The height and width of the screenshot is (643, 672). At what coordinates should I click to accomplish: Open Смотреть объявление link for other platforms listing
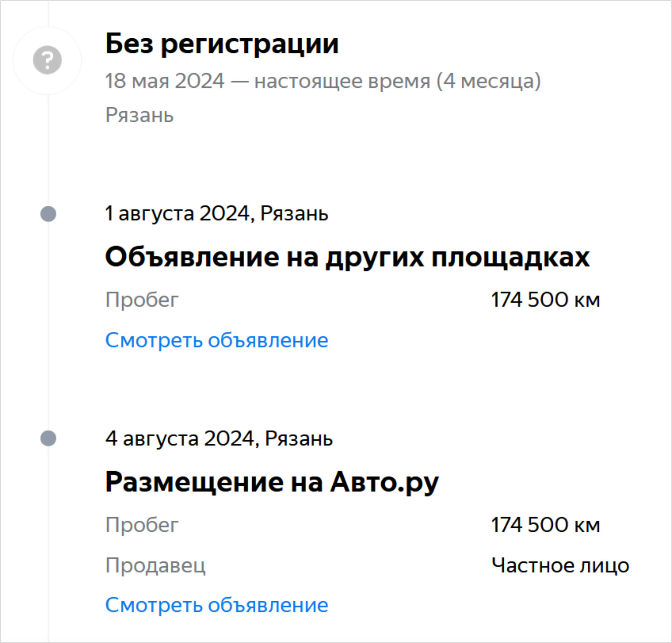(217, 340)
